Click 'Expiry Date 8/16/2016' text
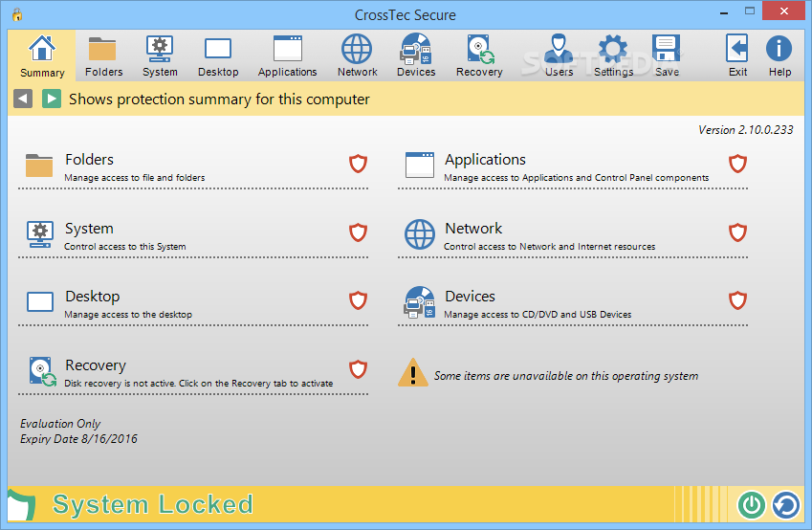This screenshot has height=530, width=812. coord(78,439)
